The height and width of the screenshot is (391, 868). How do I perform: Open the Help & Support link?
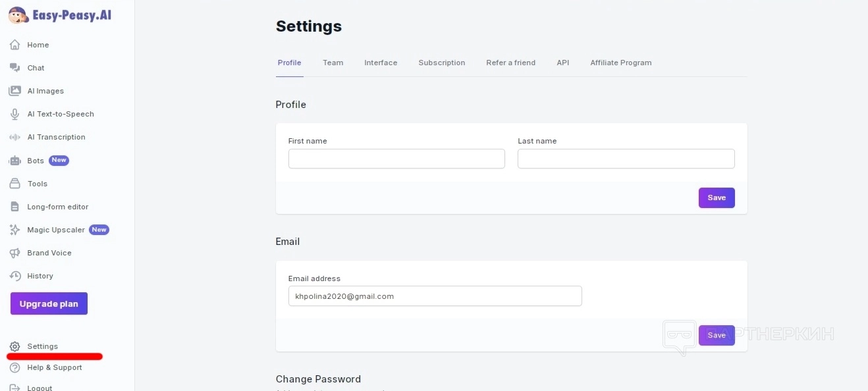point(54,367)
